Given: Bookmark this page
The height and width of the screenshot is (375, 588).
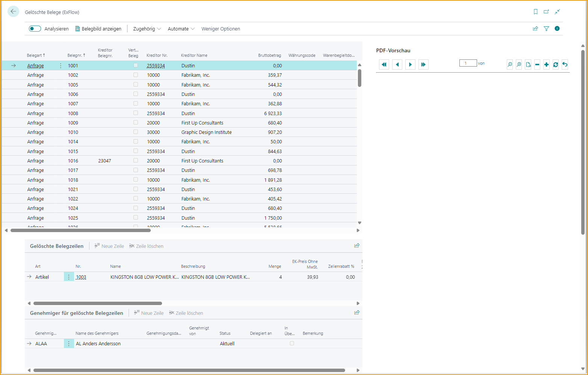Looking at the screenshot, I should click(536, 12).
